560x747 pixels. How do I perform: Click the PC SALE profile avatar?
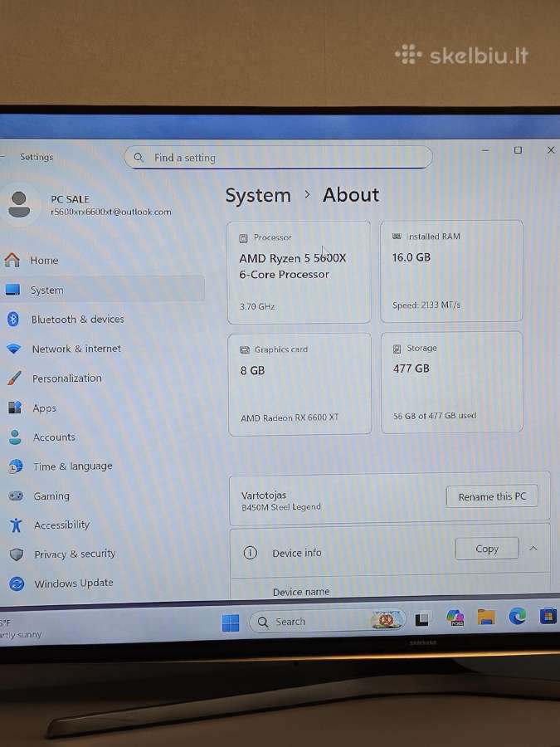[x=19, y=204]
